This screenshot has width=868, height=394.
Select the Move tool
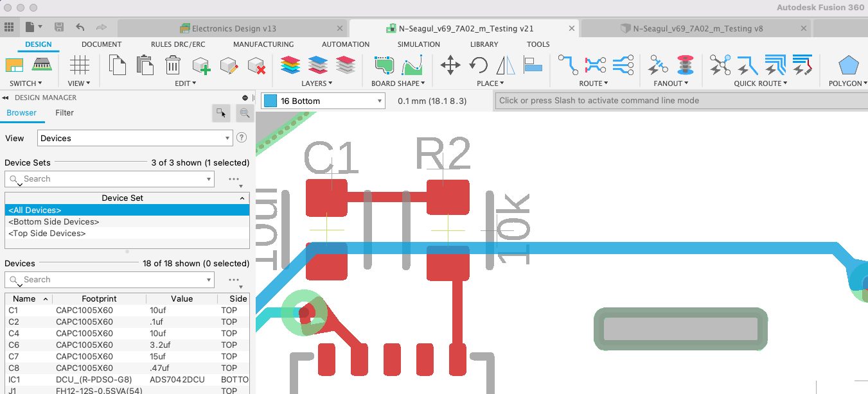point(450,65)
